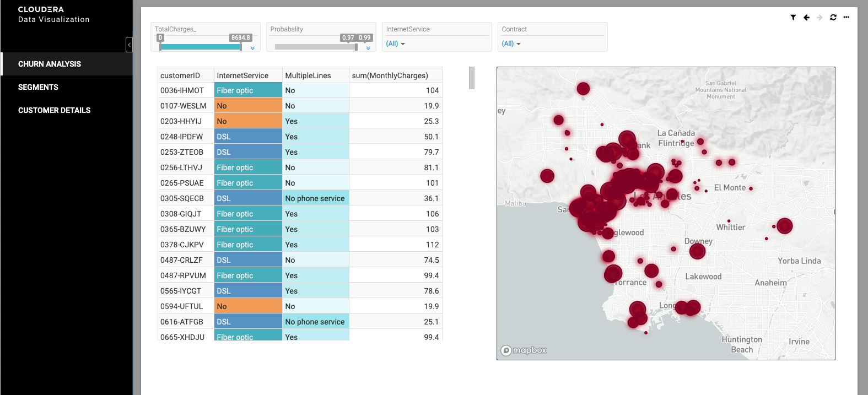The width and height of the screenshot is (868, 395).
Task: Click the map marker below Downey label
Action: tap(697, 251)
